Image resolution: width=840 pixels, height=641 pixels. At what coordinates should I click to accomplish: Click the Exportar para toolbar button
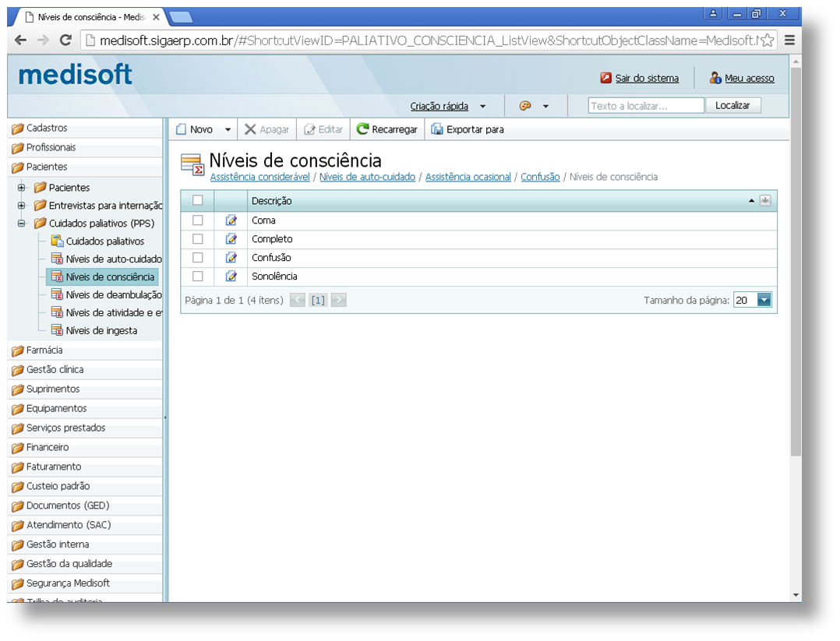click(468, 129)
